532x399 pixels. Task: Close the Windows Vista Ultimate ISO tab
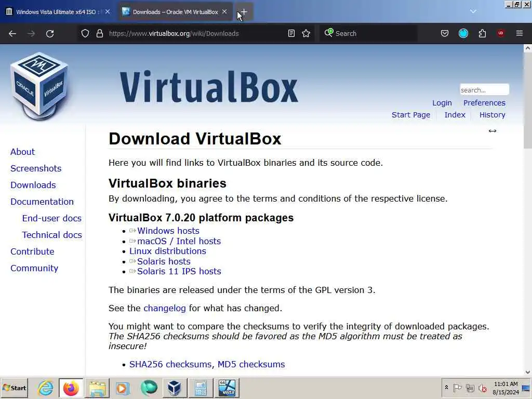(108, 11)
